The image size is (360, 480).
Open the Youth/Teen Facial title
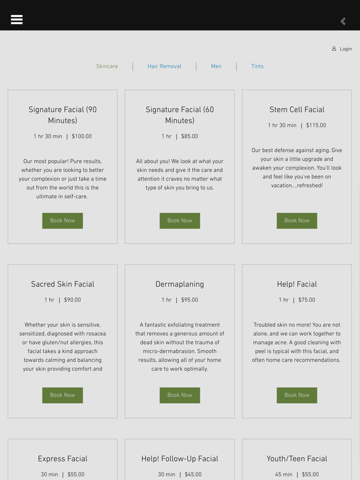(x=297, y=459)
